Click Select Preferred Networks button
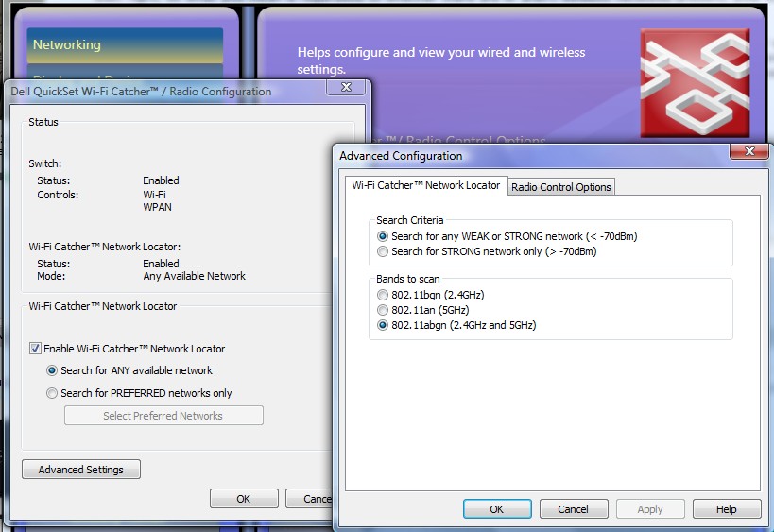 (163, 416)
